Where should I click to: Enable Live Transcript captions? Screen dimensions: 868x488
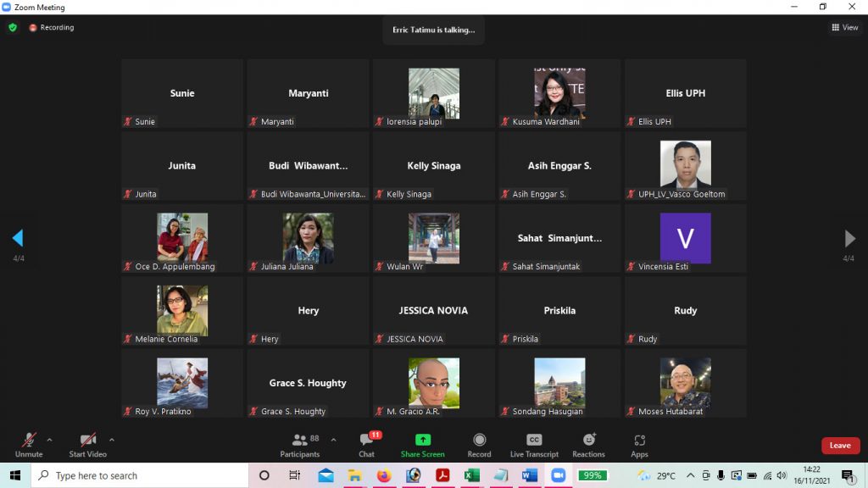tap(534, 445)
